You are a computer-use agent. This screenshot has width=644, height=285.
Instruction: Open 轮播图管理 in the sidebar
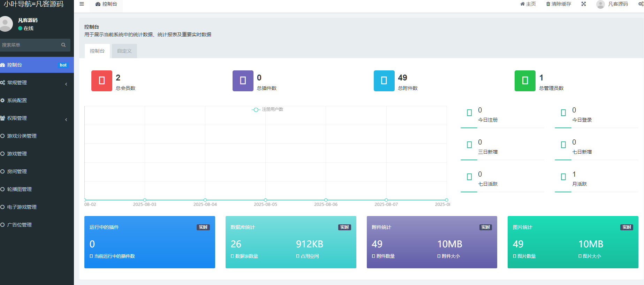coord(20,189)
